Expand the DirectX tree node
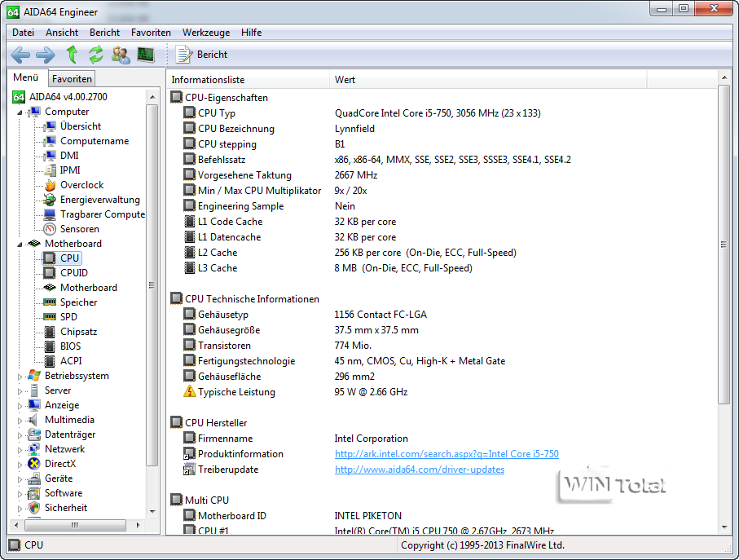Screen dimensions: 739x560 click(x=20, y=464)
